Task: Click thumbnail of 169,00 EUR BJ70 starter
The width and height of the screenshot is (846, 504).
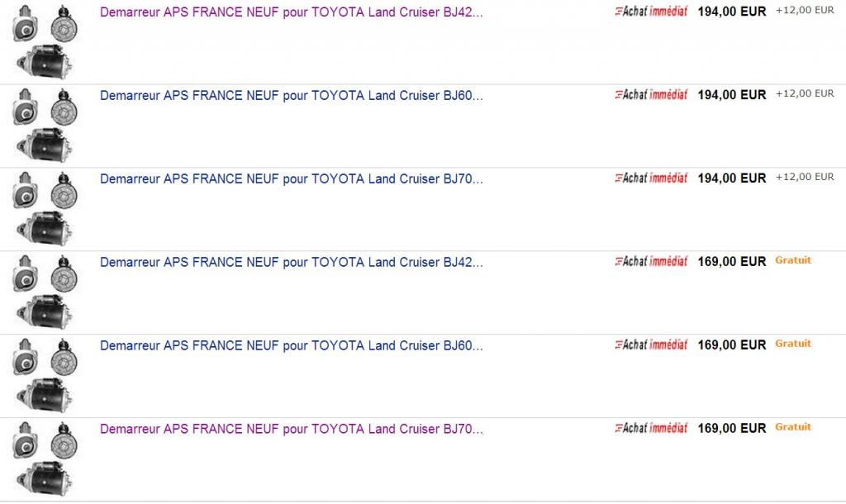Action: [45, 459]
